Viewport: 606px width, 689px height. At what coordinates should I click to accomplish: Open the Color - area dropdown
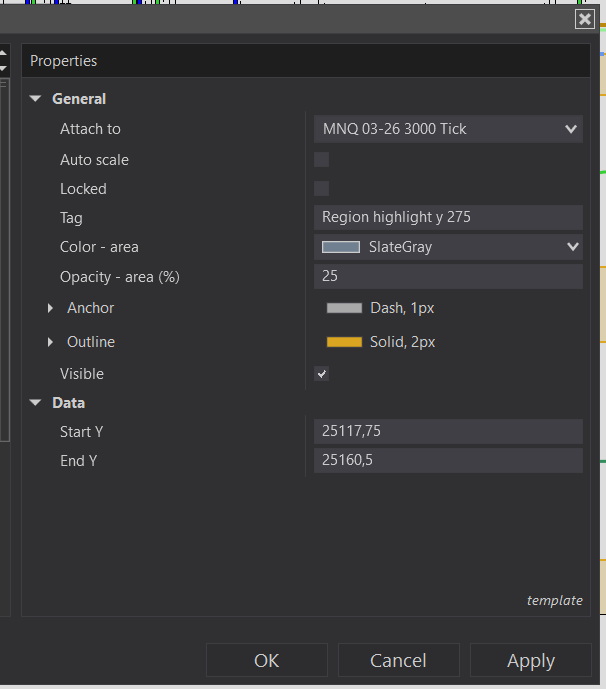coord(572,246)
